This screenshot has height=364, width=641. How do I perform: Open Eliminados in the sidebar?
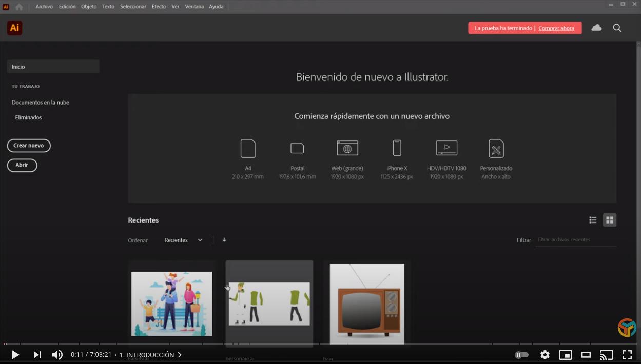click(x=28, y=117)
